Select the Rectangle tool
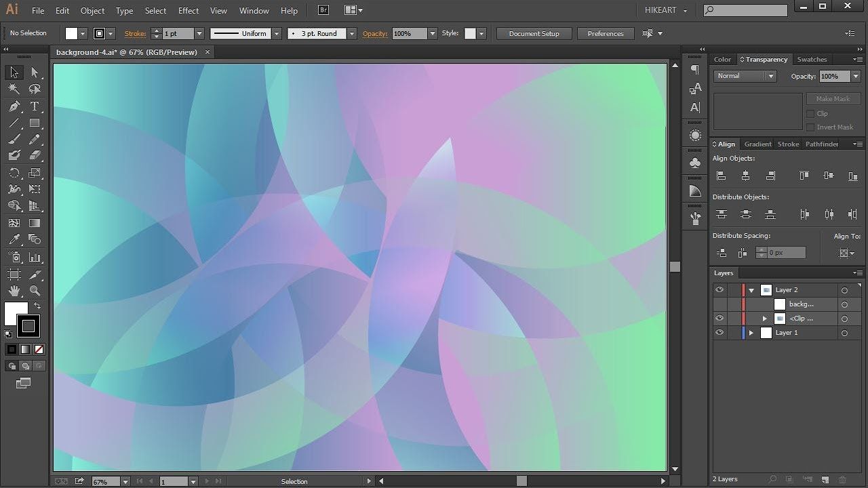 35,123
